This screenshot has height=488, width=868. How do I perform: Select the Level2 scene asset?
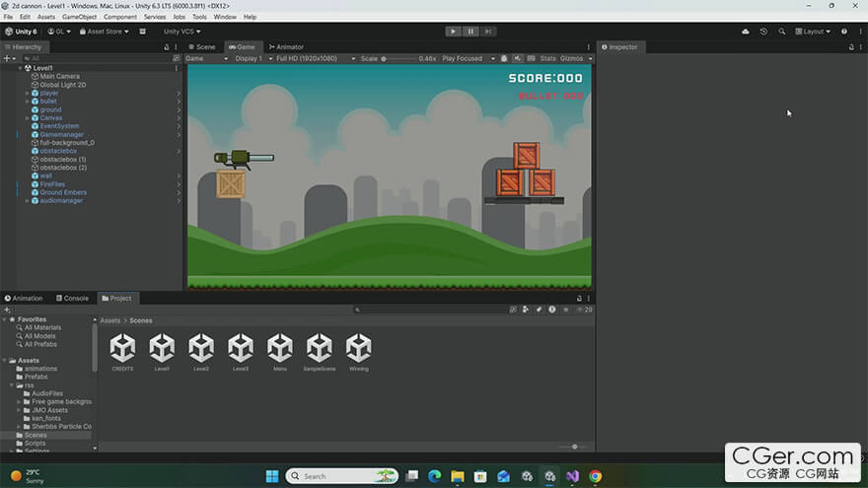pos(201,352)
